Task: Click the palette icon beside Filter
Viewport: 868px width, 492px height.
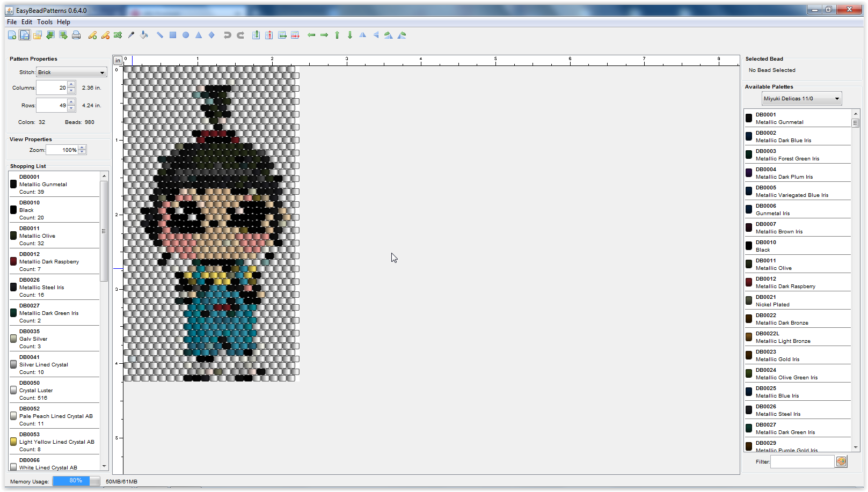Action: (841, 461)
